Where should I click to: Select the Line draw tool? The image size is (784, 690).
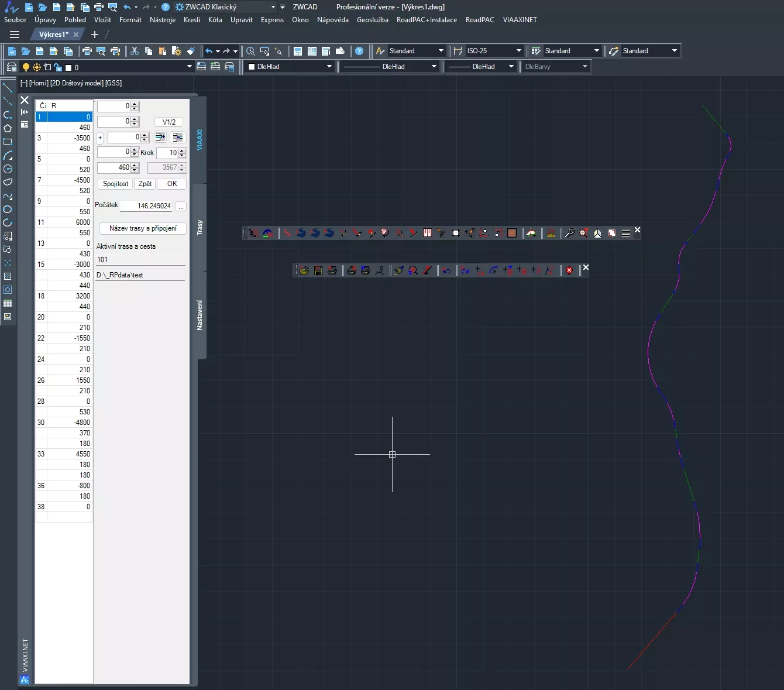click(x=8, y=88)
